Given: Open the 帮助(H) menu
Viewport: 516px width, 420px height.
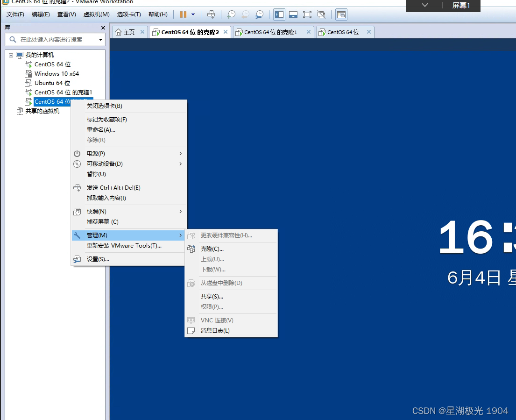Looking at the screenshot, I should point(158,14).
